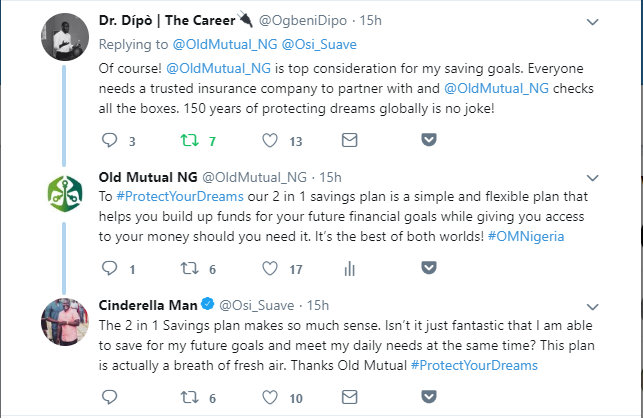The image size is (643, 418).
Task: Open #ProtectYourDreams hashtag in Old Mutual NG's tweet
Action: [x=178, y=197]
